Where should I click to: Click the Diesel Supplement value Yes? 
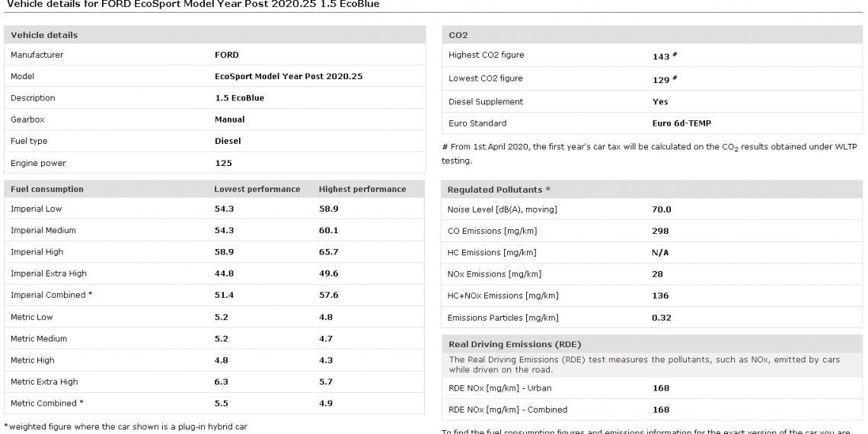point(660,101)
